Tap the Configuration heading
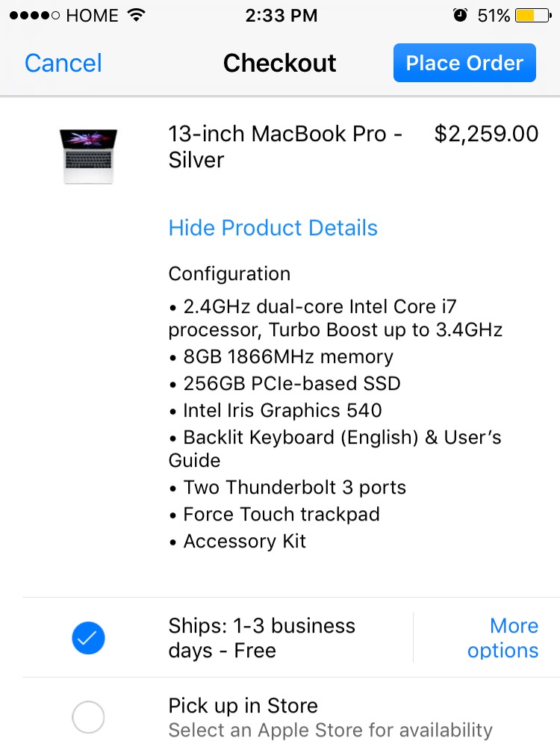Screen dimensions: 560x747 pos(229,274)
